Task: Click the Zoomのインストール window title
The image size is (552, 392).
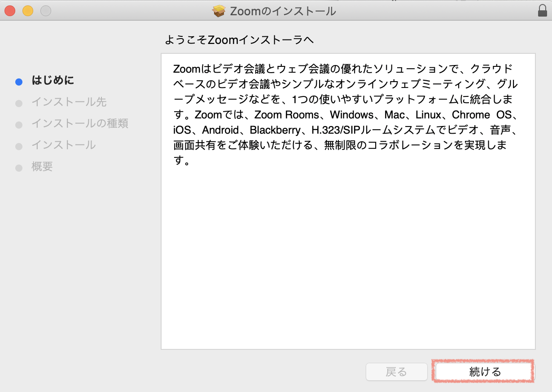Action: coord(283,11)
